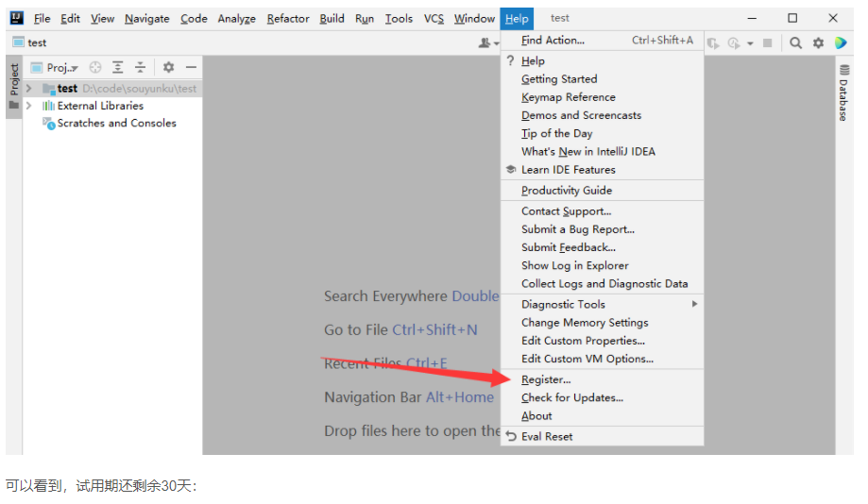The image size is (868, 504).
Task: Expand the External Libraries node
Action: [x=29, y=106]
